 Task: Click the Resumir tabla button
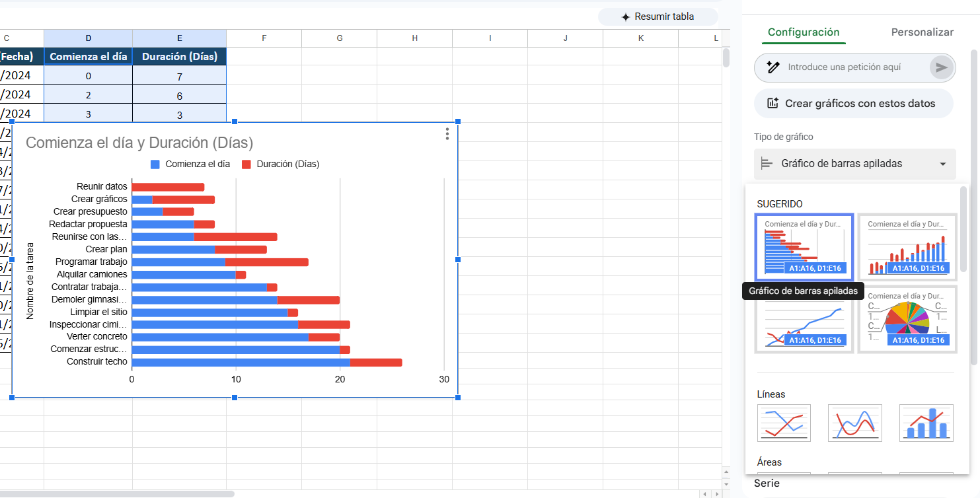pyautogui.click(x=658, y=17)
